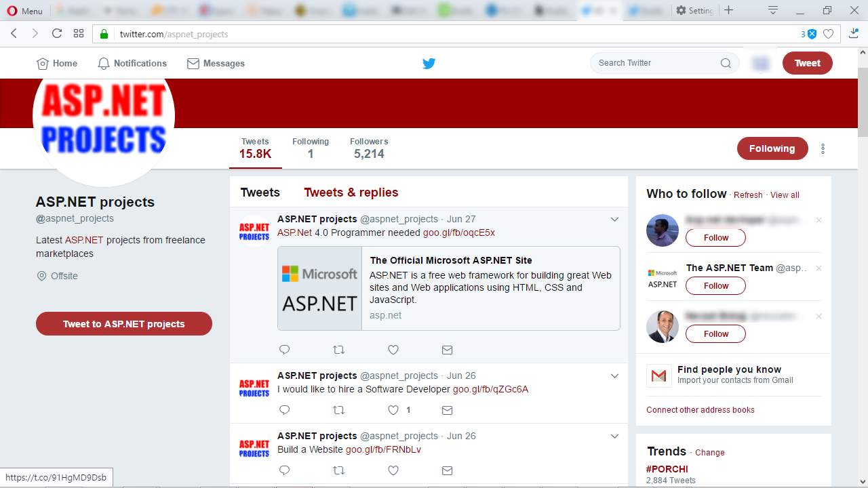The image size is (868, 488).
Task: Expand the Build a Website tweet chevron
Action: click(614, 436)
